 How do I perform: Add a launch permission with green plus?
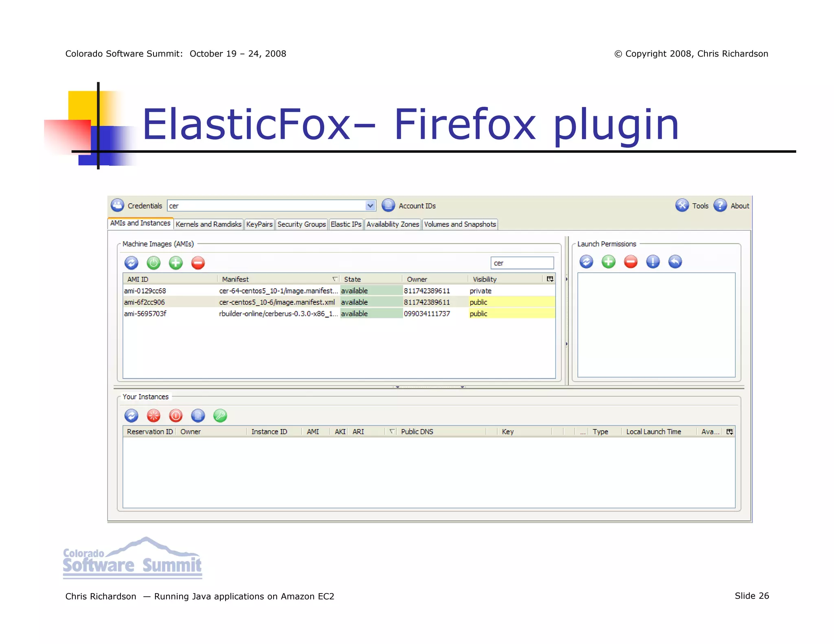point(608,262)
